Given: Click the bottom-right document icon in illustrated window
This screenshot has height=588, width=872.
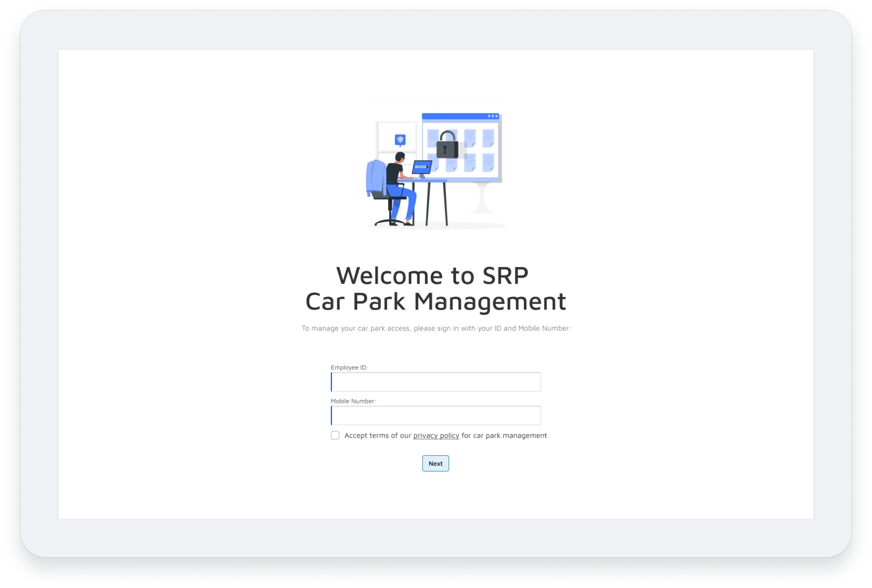Looking at the screenshot, I should click(x=488, y=163).
